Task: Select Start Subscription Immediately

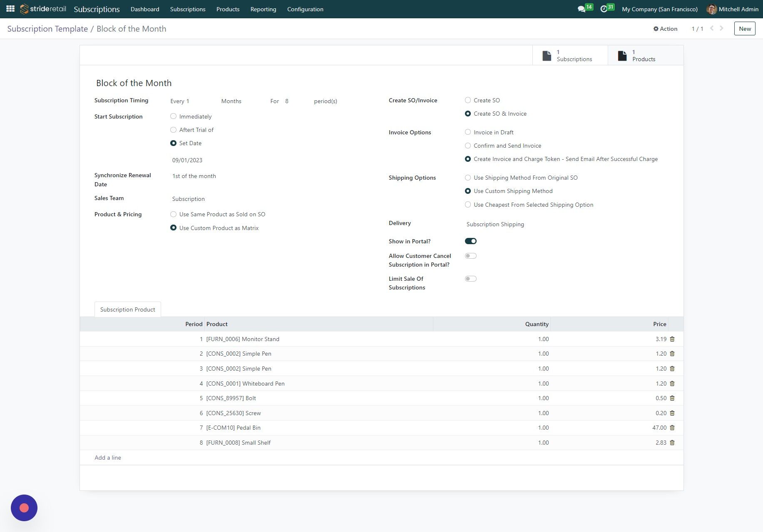Action: click(x=174, y=116)
